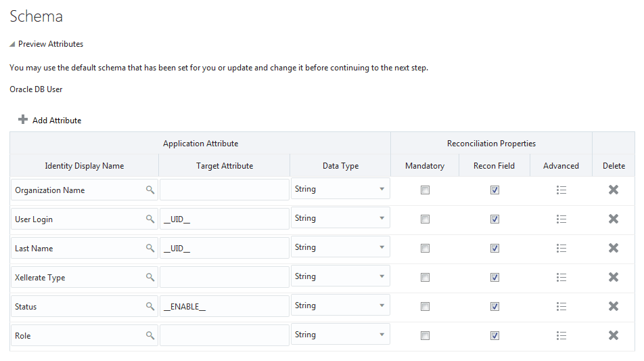The width and height of the screenshot is (644, 361).
Task: Click the __ENABLE__ target attribute field
Action: click(225, 307)
